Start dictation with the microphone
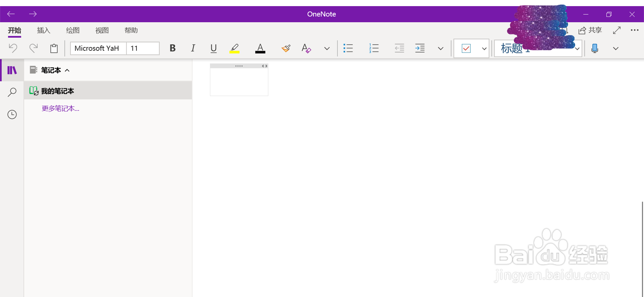The width and height of the screenshot is (644, 297). tap(595, 48)
